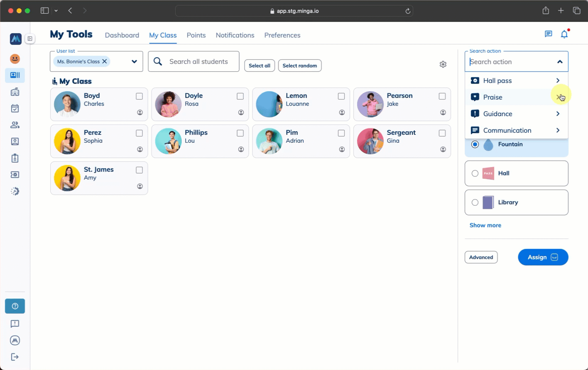This screenshot has height=370, width=588.
Task: Collapse the Search action dropdown
Action: pos(560,62)
